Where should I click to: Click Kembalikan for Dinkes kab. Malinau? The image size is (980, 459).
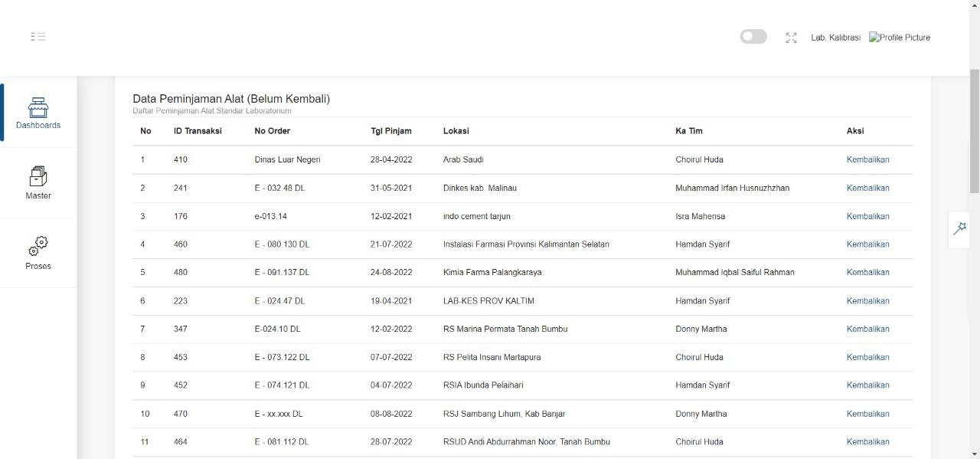click(x=867, y=188)
